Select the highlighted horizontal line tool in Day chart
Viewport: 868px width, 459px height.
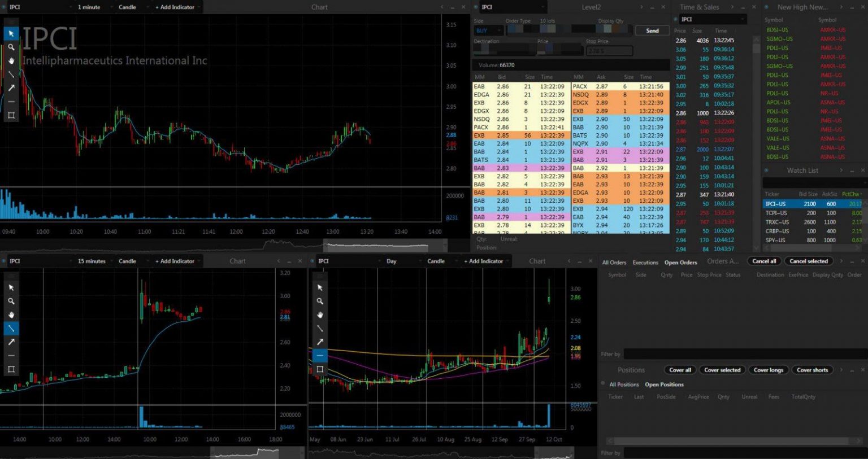click(x=320, y=356)
